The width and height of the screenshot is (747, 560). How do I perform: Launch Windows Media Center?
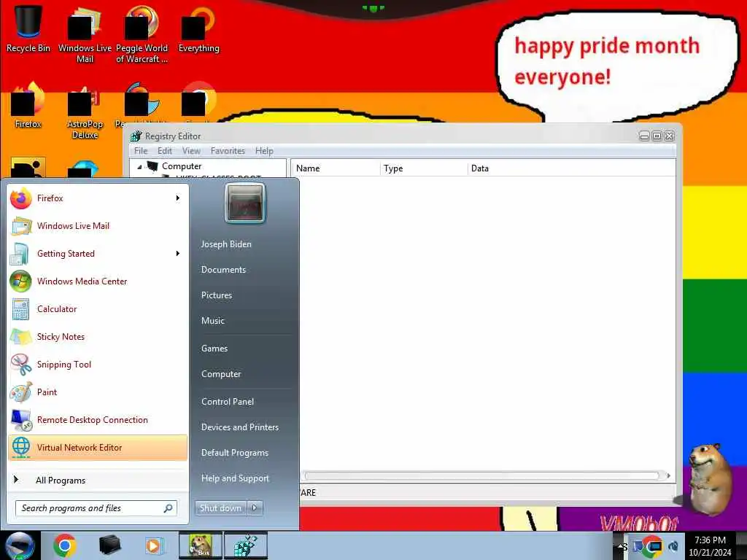click(x=98, y=281)
